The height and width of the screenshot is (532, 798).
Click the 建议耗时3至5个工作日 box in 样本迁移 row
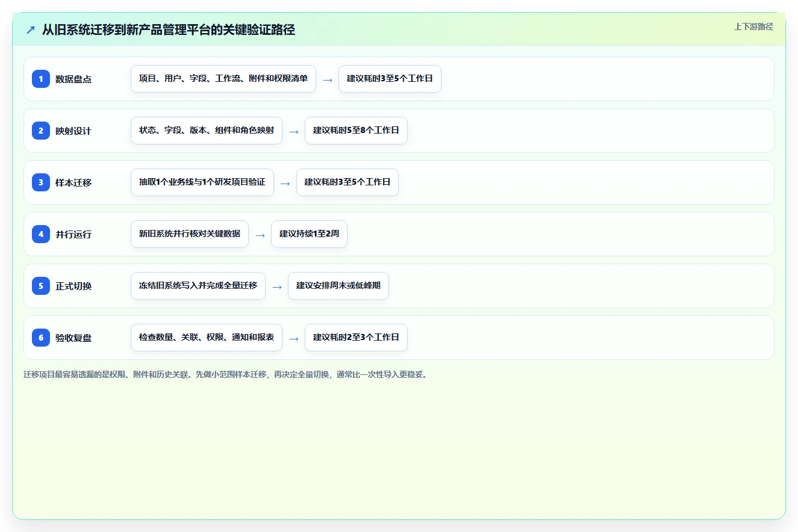click(x=348, y=182)
